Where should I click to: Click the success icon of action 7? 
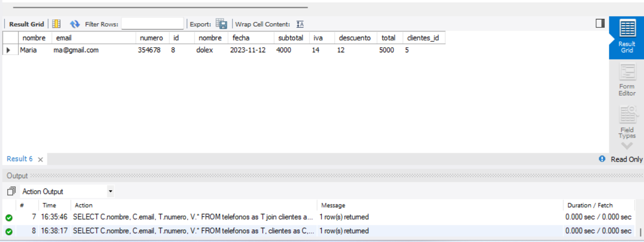pyautogui.click(x=9, y=218)
